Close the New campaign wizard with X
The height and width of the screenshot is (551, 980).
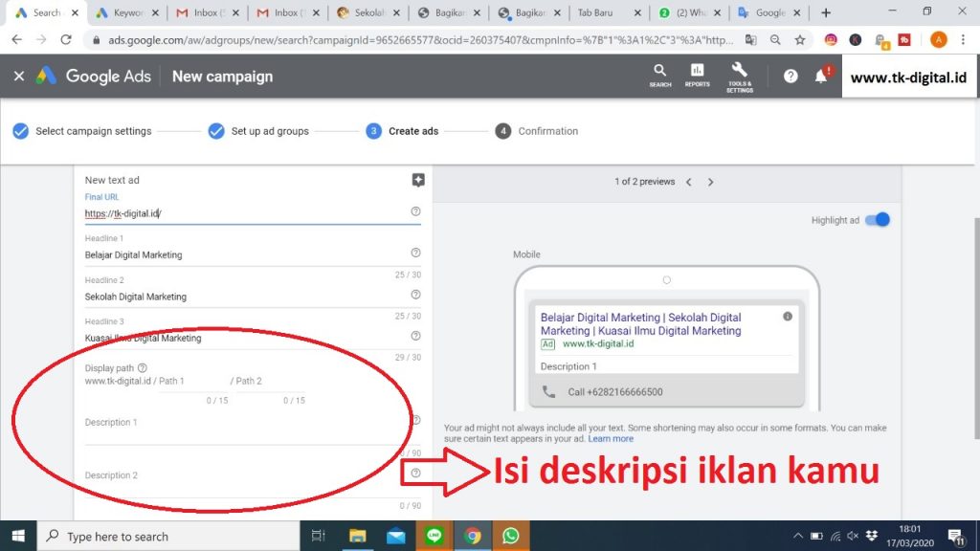click(x=19, y=77)
